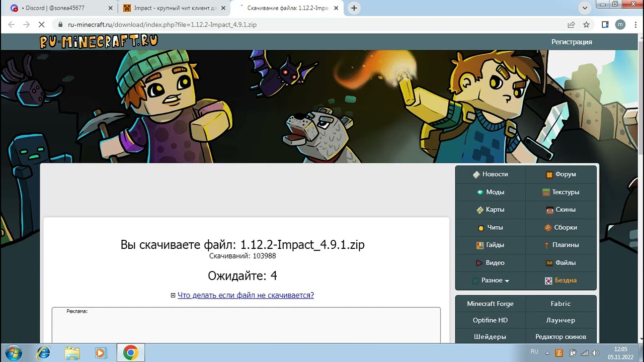Open "Что делать если файл не скачивается?"
644x362 pixels.
click(246, 295)
